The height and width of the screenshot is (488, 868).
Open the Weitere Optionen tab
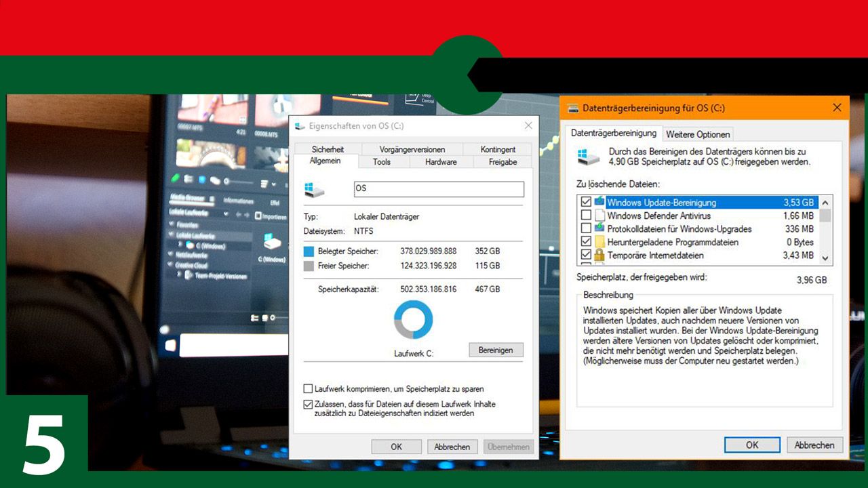coord(698,134)
